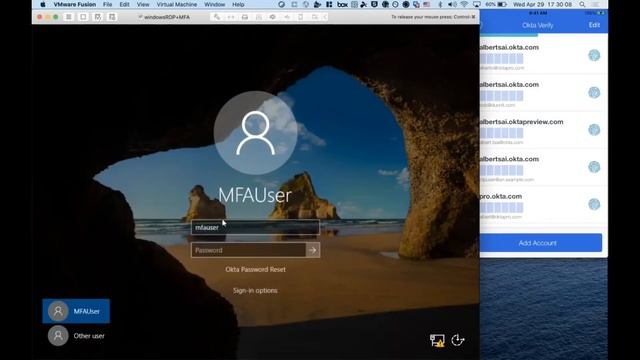Screen dimensions: 640x360
Task: Select the Other user account tile
Action: click(76, 336)
